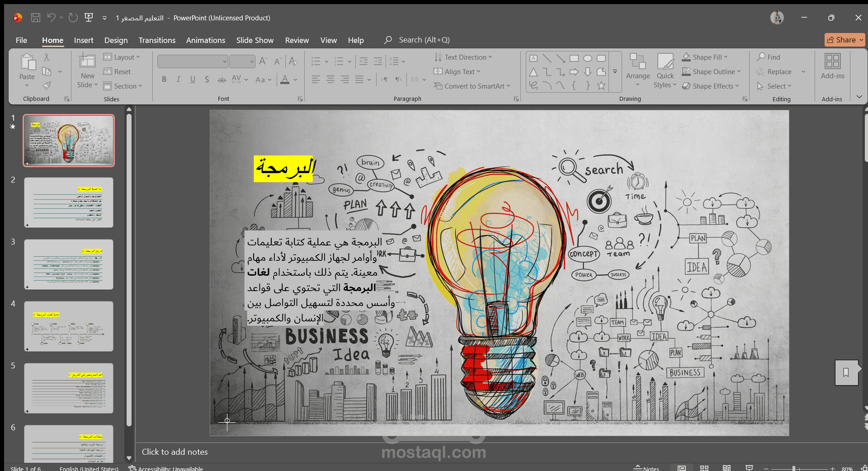Click the search box Search (Alt+Q)

point(417,40)
